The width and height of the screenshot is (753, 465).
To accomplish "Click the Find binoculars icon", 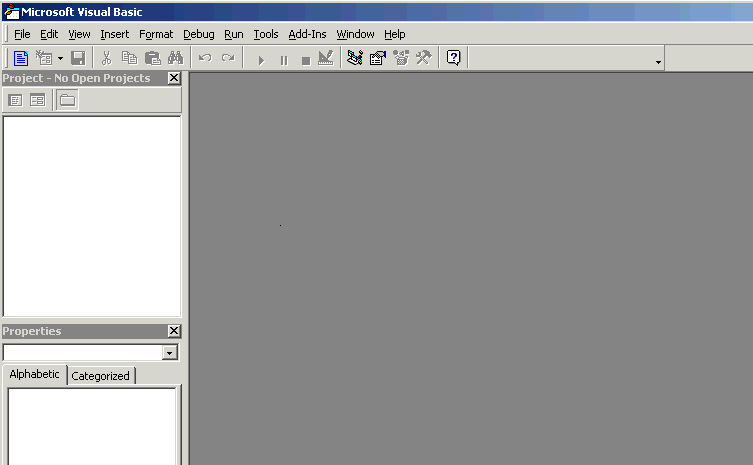I will 176,58.
